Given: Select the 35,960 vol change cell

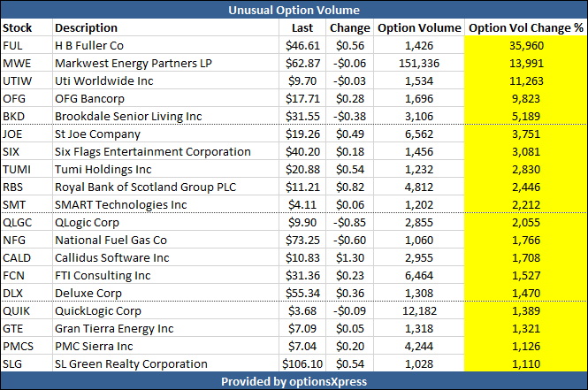Looking at the screenshot, I should pos(526,46).
